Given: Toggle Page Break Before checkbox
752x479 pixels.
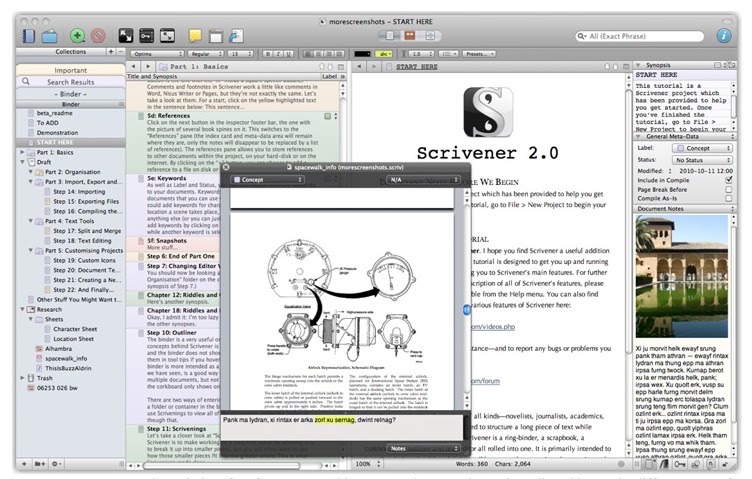Looking at the screenshot, I should [729, 189].
